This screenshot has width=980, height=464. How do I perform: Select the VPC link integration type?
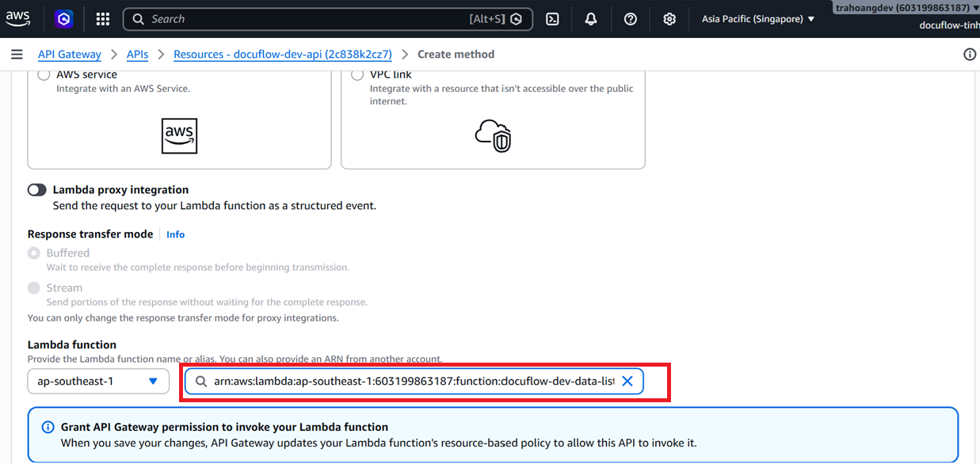[x=358, y=74]
